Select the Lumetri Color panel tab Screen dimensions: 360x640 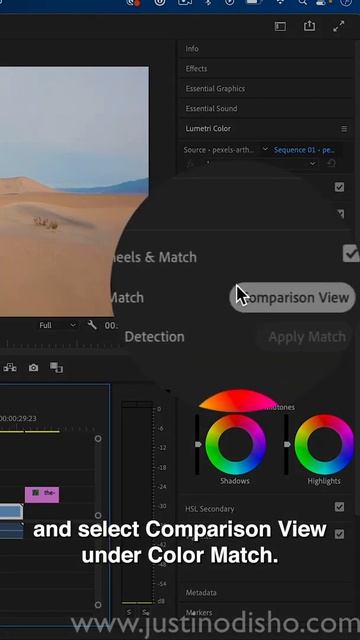tap(208, 129)
